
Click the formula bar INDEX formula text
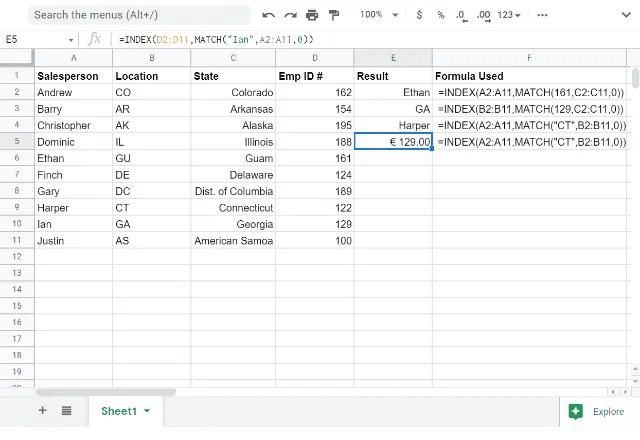216,40
